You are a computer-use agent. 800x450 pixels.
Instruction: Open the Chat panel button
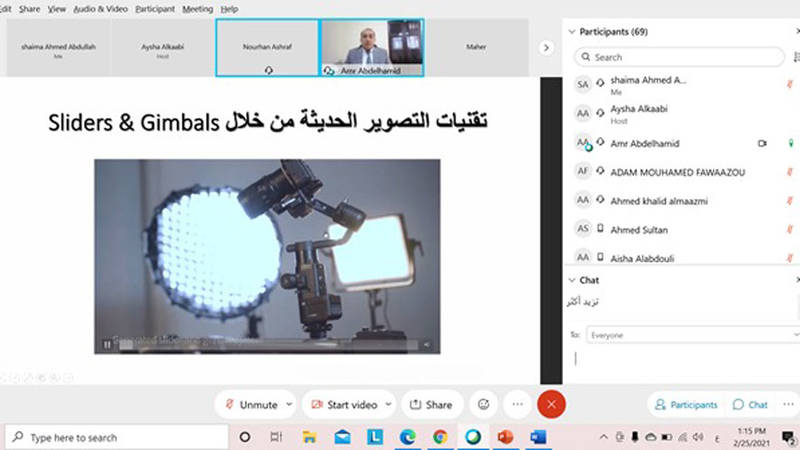tap(750, 405)
